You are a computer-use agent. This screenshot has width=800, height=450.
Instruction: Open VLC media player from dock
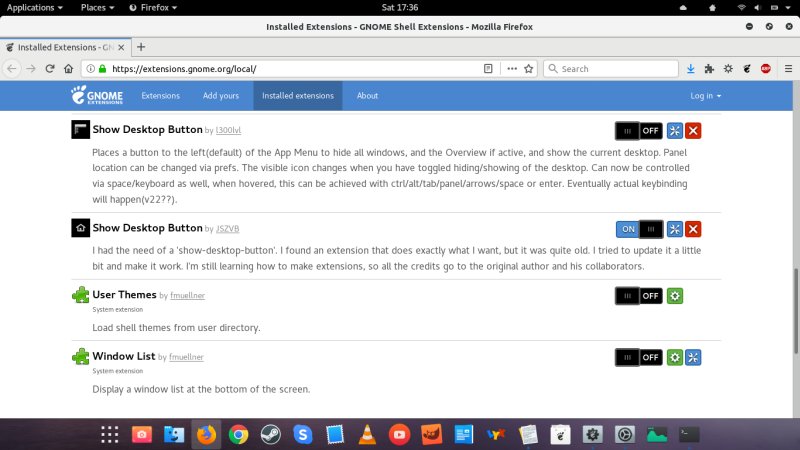[x=367, y=435]
